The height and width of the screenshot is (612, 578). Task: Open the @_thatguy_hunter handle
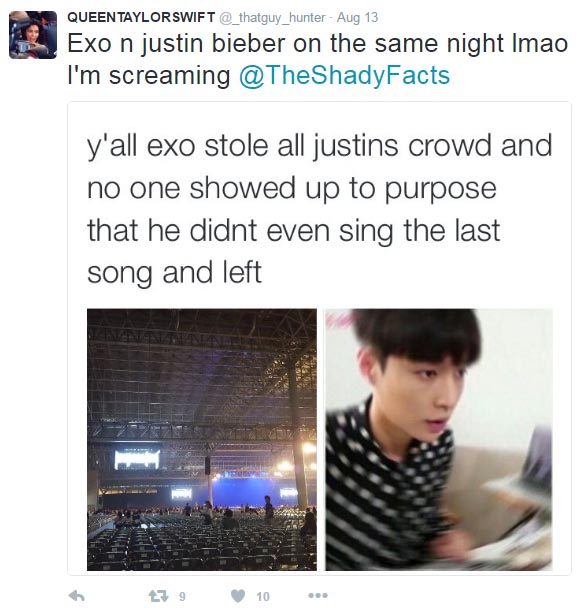[272, 18]
